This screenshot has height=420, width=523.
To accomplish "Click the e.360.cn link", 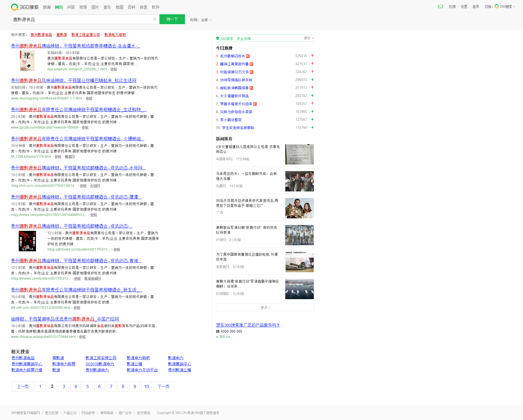I will (223, 337).
